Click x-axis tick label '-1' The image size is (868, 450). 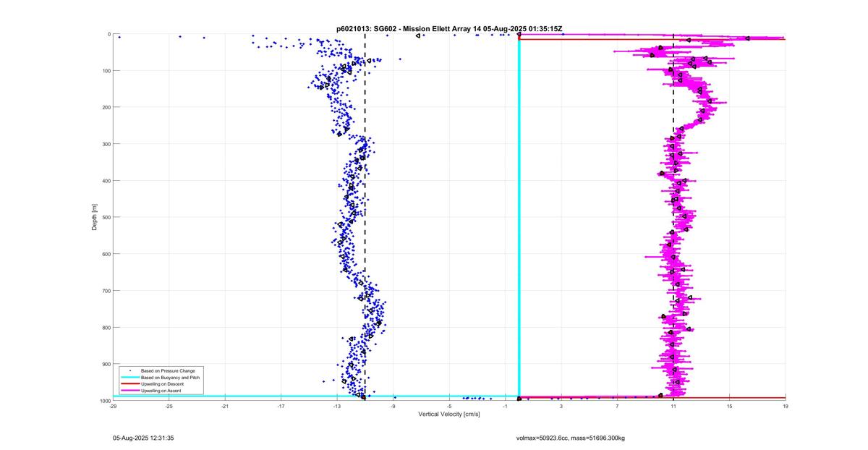tap(505, 406)
